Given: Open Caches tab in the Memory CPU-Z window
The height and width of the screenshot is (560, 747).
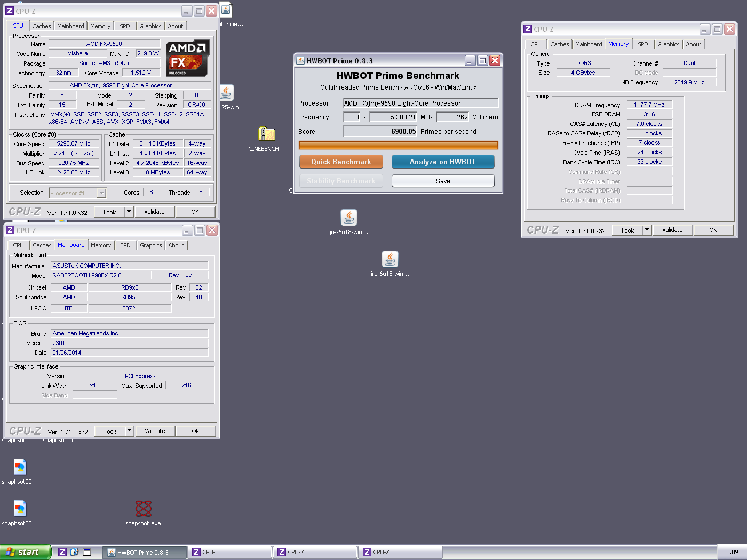Looking at the screenshot, I should tap(560, 44).
